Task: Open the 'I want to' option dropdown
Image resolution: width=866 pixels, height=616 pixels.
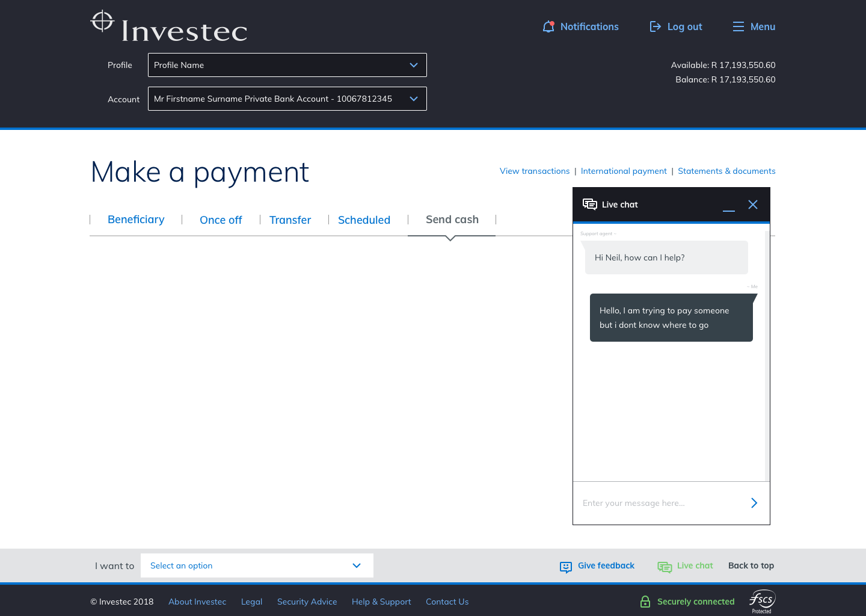Action: [x=257, y=565]
